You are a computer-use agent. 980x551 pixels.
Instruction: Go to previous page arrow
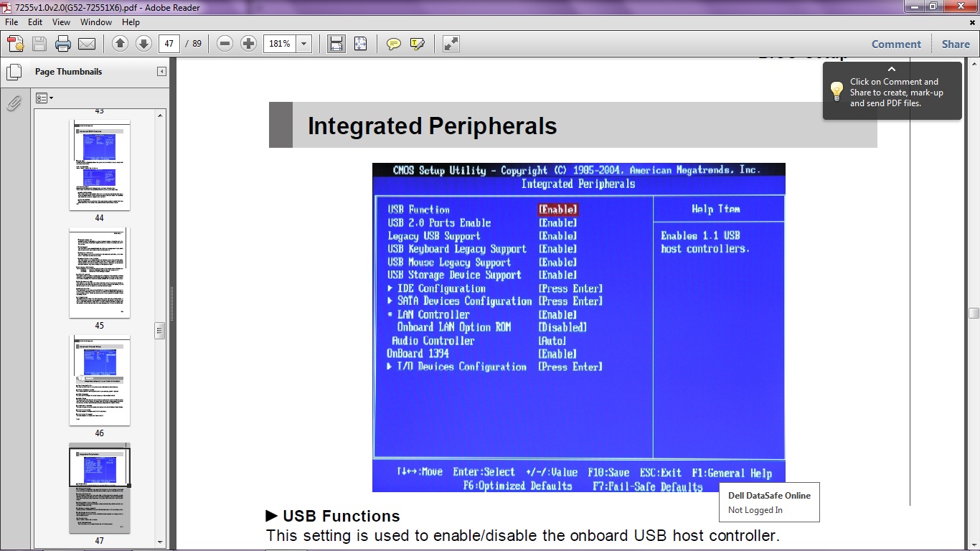tap(120, 44)
